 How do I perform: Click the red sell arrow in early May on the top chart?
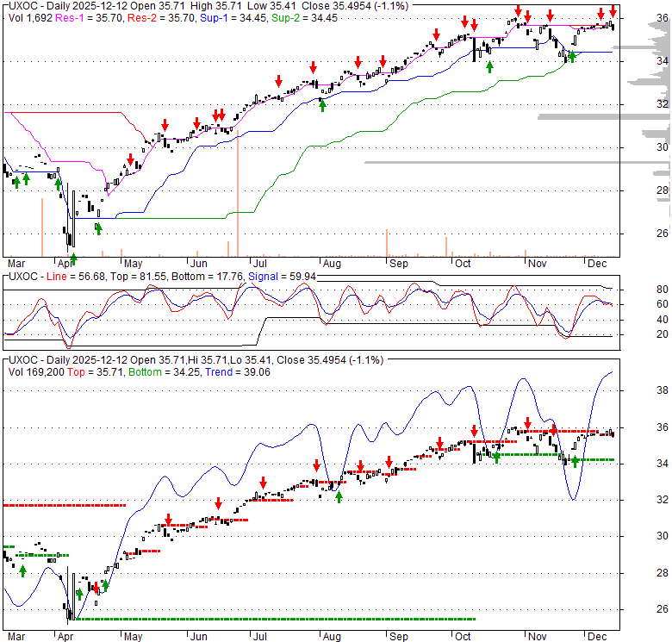coord(131,159)
